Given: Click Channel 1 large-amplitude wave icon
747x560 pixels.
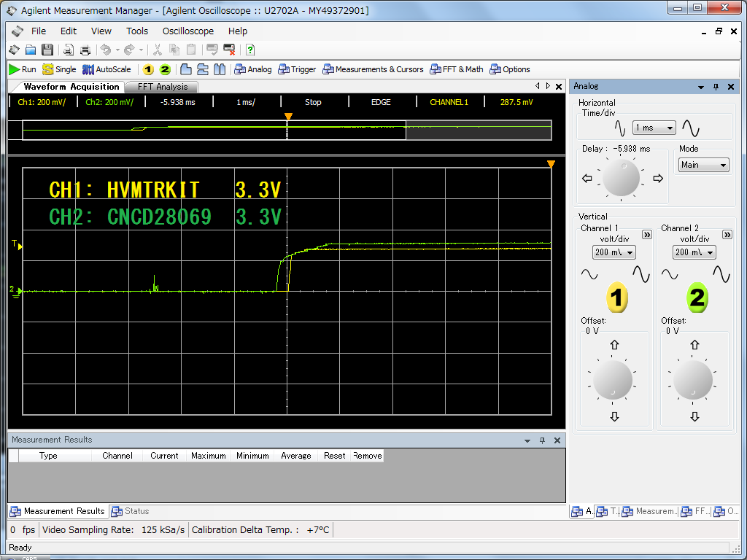Looking at the screenshot, I should click(x=640, y=274).
